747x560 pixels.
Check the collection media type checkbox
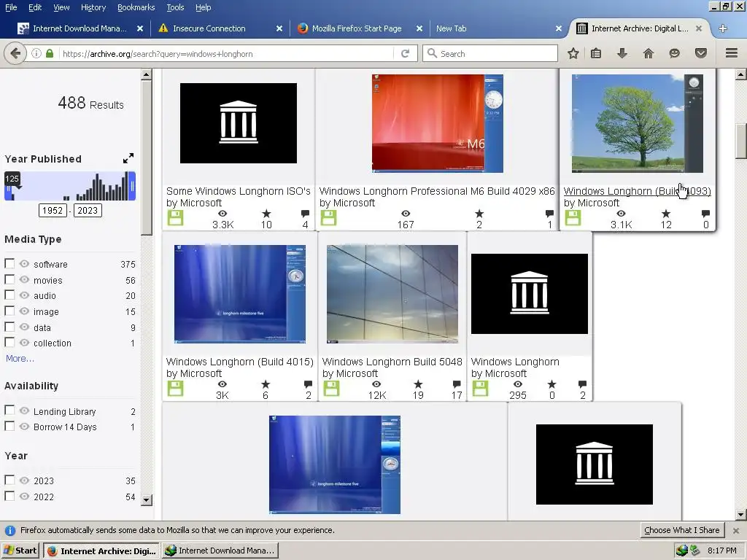pyautogui.click(x=9, y=342)
